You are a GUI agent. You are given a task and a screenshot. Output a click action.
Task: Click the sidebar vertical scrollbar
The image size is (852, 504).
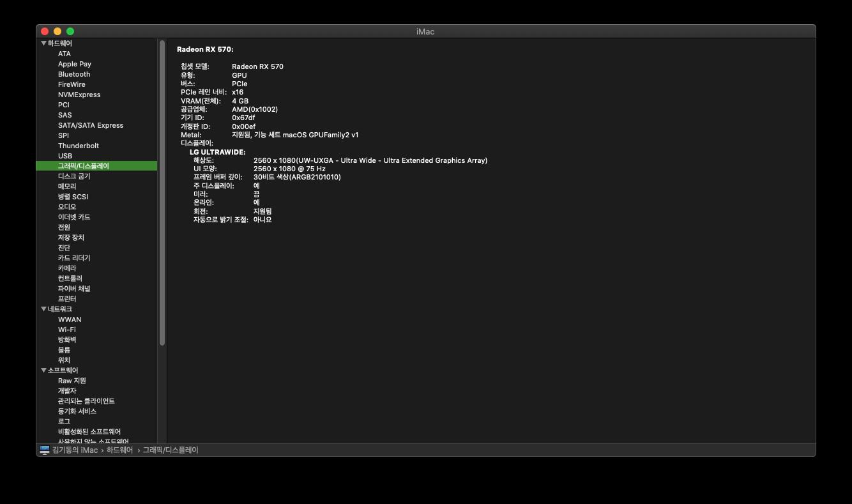[162, 193]
